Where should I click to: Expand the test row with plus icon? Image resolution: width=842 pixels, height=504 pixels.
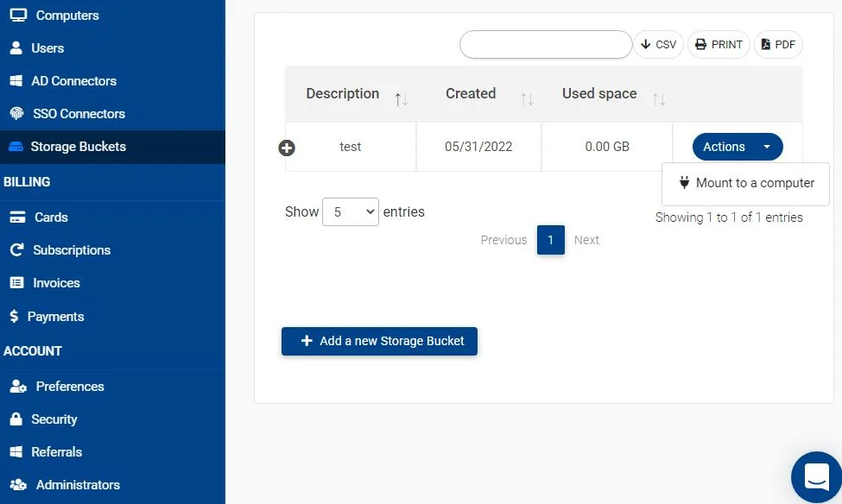pyautogui.click(x=287, y=148)
